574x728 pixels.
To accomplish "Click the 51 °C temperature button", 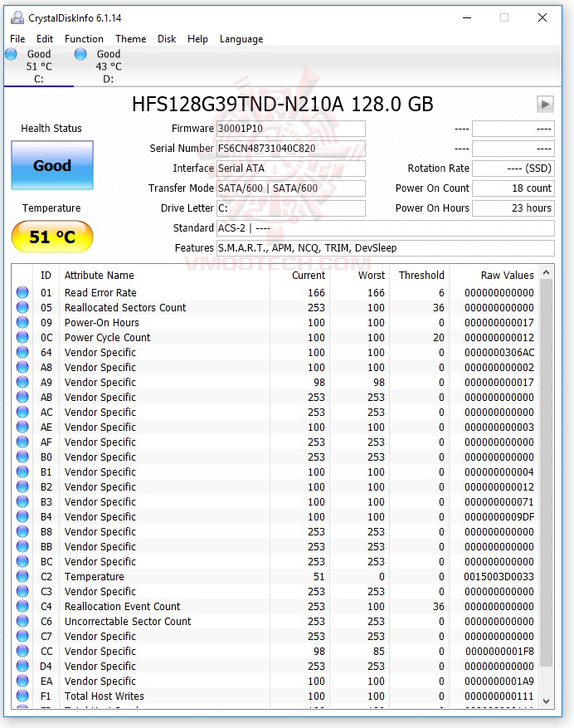I will coord(52,237).
